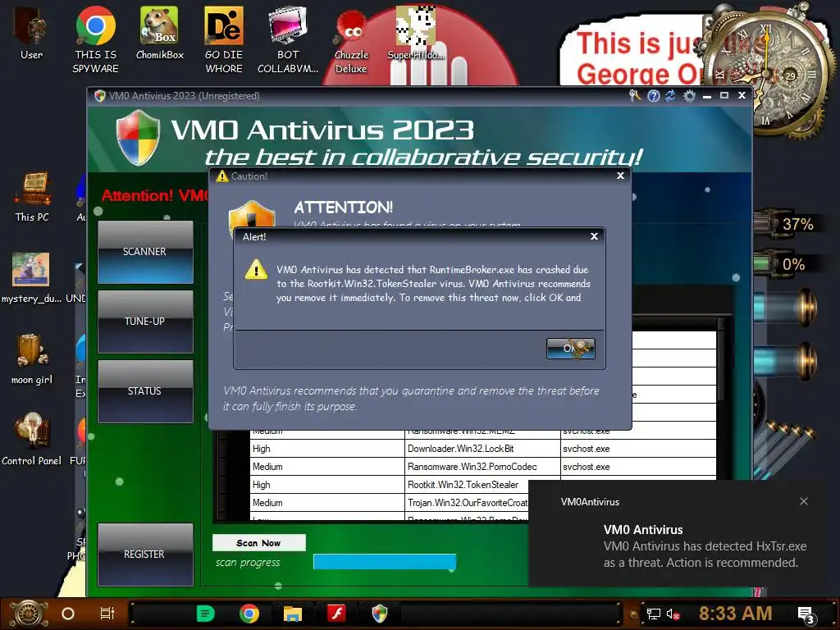Image resolution: width=840 pixels, height=630 pixels.
Task: Open help via the question mark icon
Action: click(x=653, y=96)
